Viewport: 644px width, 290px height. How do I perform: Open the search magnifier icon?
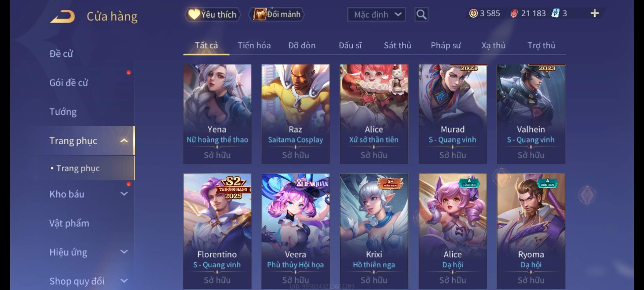pyautogui.click(x=421, y=15)
